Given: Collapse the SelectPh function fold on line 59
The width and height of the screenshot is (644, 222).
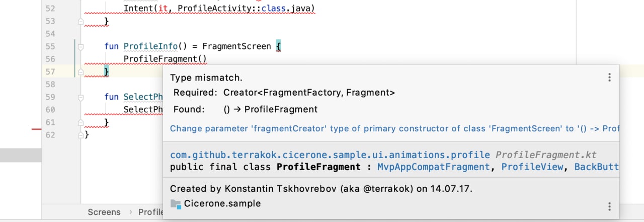Looking at the screenshot, I should tap(80, 97).
